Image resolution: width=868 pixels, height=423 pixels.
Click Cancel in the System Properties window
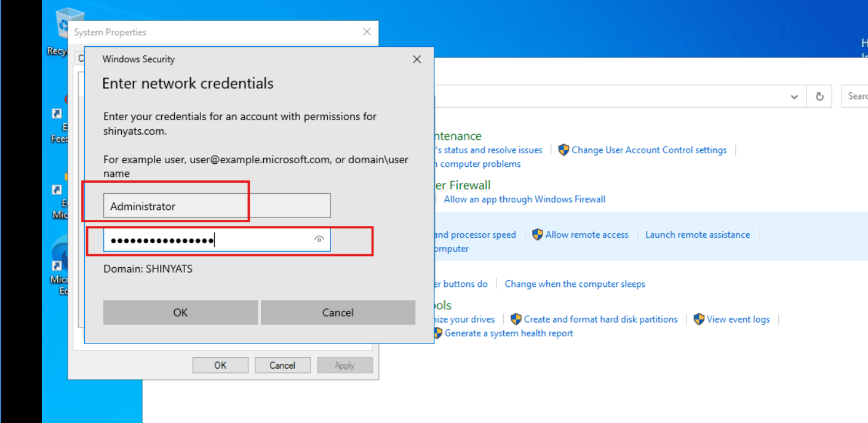coord(282,365)
